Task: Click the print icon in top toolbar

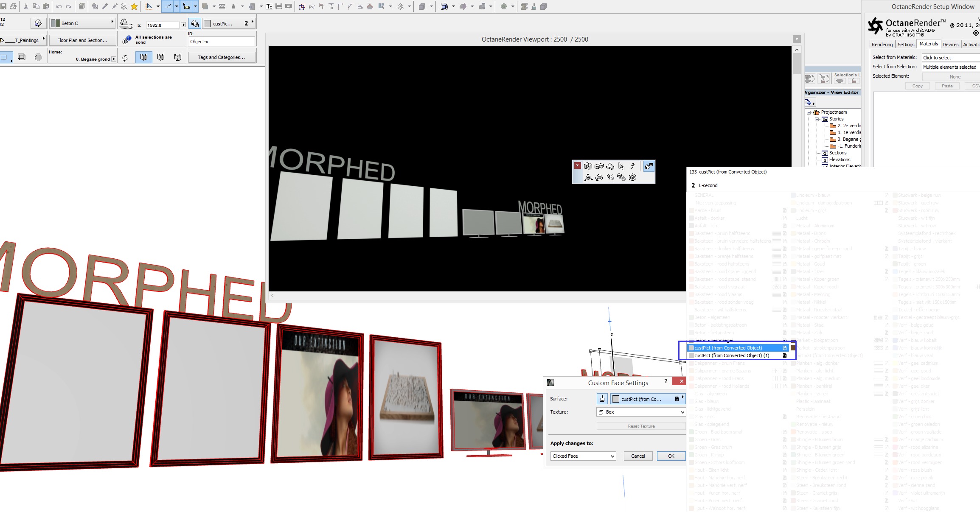Action: pyautogui.click(x=13, y=6)
